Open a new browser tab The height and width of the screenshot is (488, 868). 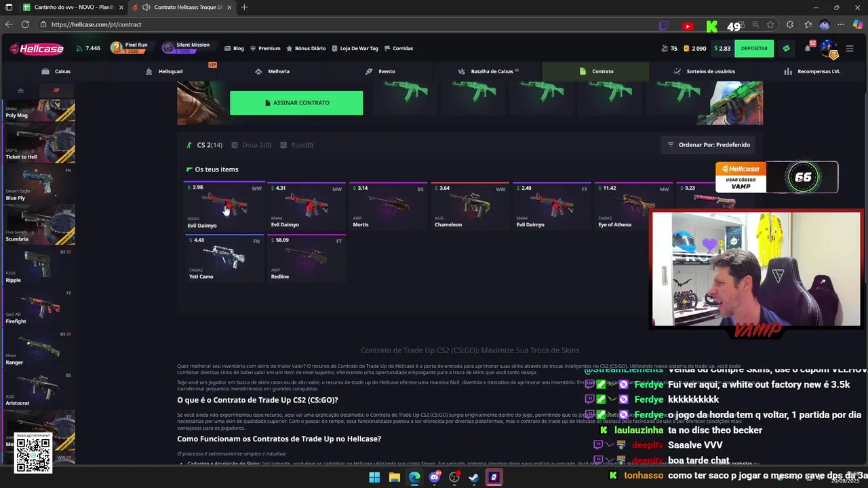[x=244, y=7]
